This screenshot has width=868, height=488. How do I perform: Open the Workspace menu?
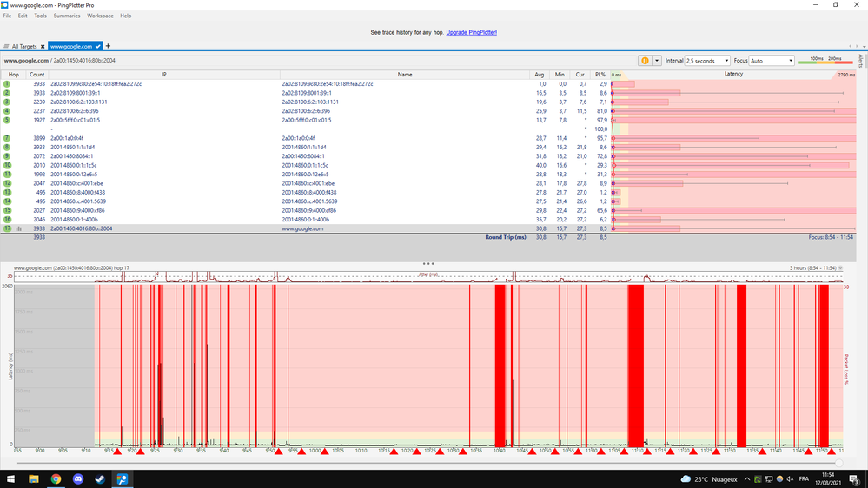(x=100, y=16)
